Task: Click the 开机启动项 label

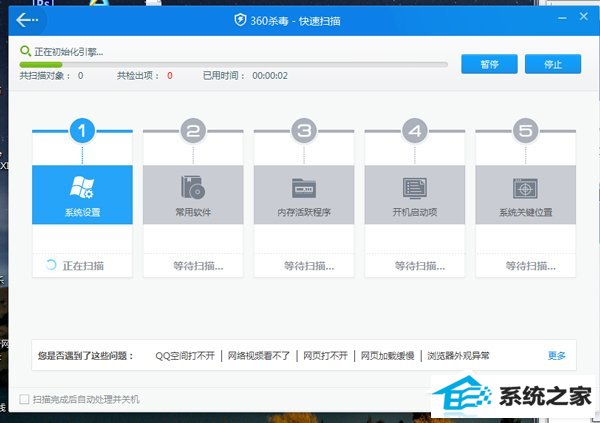Action: tap(415, 212)
